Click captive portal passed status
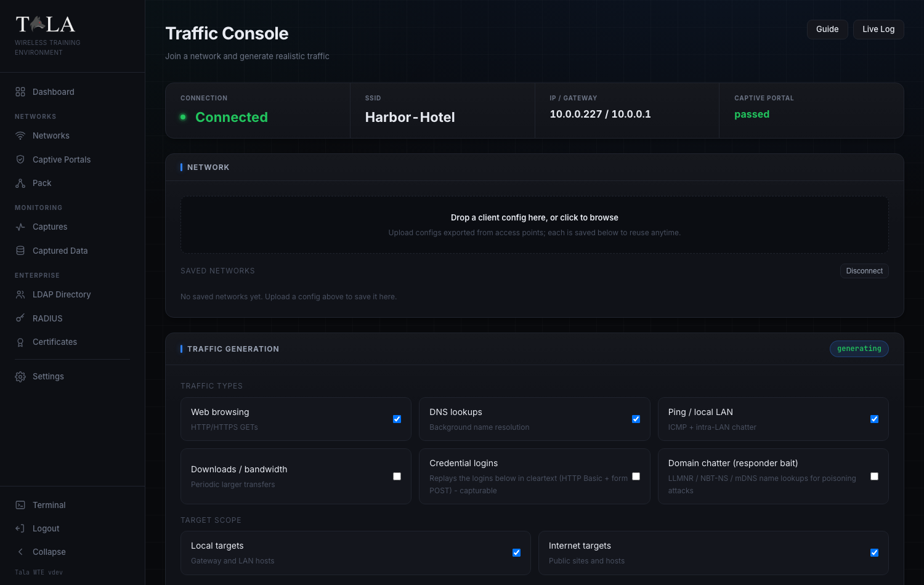Image resolution: width=924 pixels, height=585 pixels. [x=752, y=114]
